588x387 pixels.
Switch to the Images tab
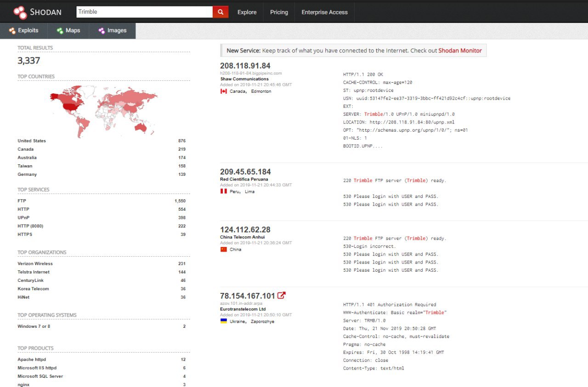(x=113, y=31)
